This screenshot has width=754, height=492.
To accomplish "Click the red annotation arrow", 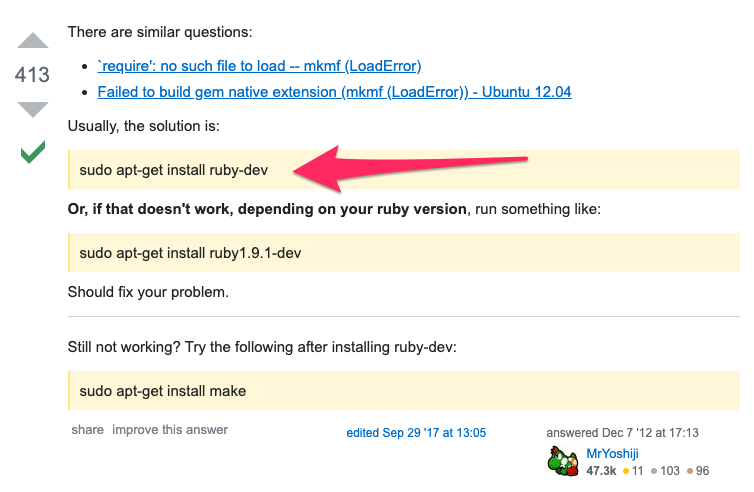I will (410, 168).
